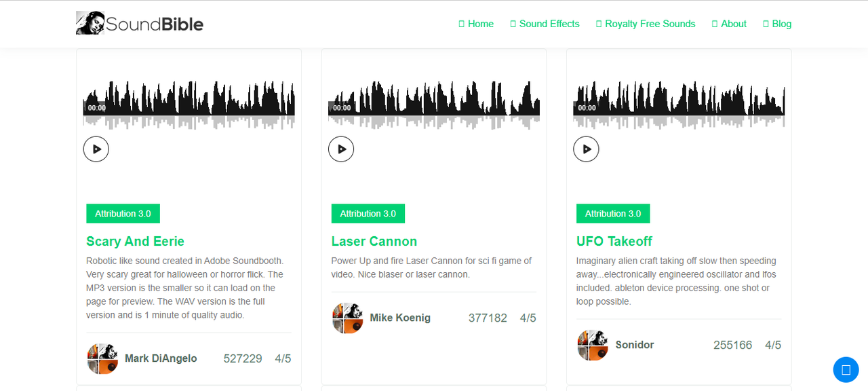Screen dimensions: 868x391
Task: Click Mike Koenig's avatar
Action: 348,318
